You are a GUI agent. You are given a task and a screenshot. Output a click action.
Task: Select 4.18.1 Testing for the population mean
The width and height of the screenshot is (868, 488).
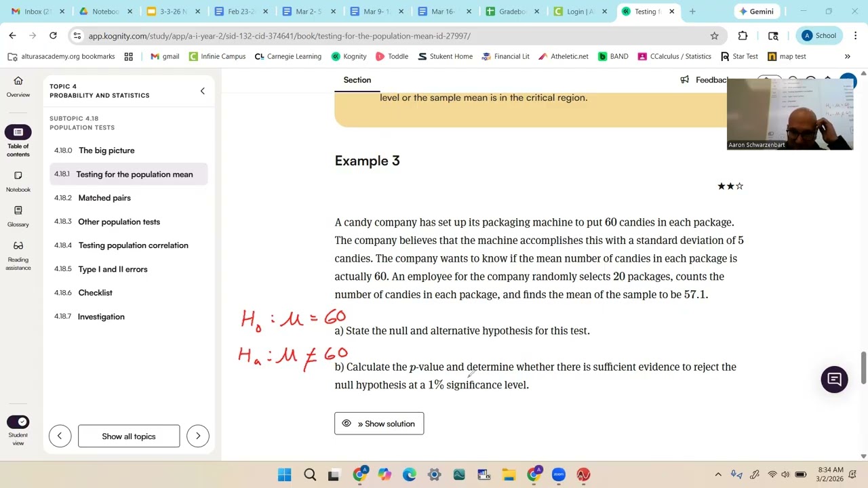(x=129, y=174)
